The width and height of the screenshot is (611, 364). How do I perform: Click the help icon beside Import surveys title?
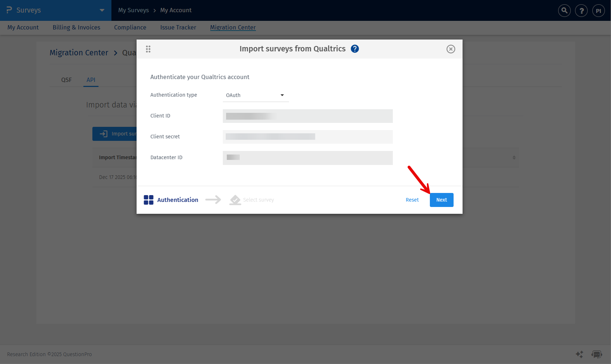tap(355, 49)
